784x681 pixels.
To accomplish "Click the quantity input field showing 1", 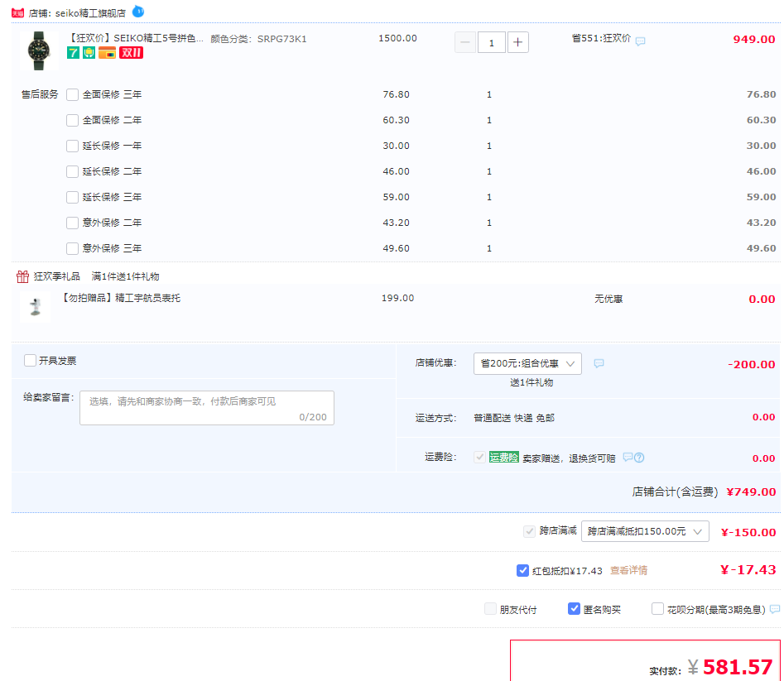I will [x=492, y=42].
